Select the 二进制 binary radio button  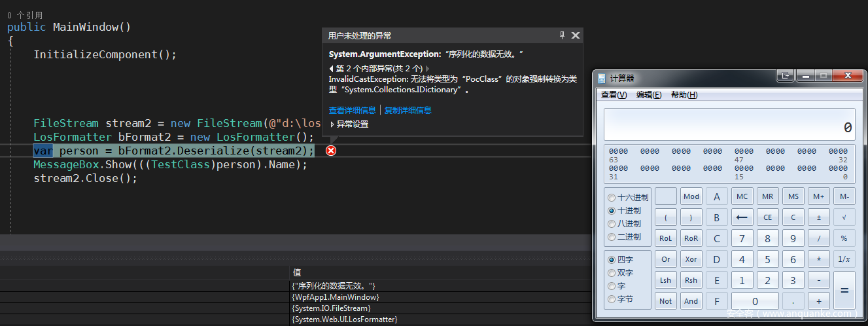pos(612,237)
